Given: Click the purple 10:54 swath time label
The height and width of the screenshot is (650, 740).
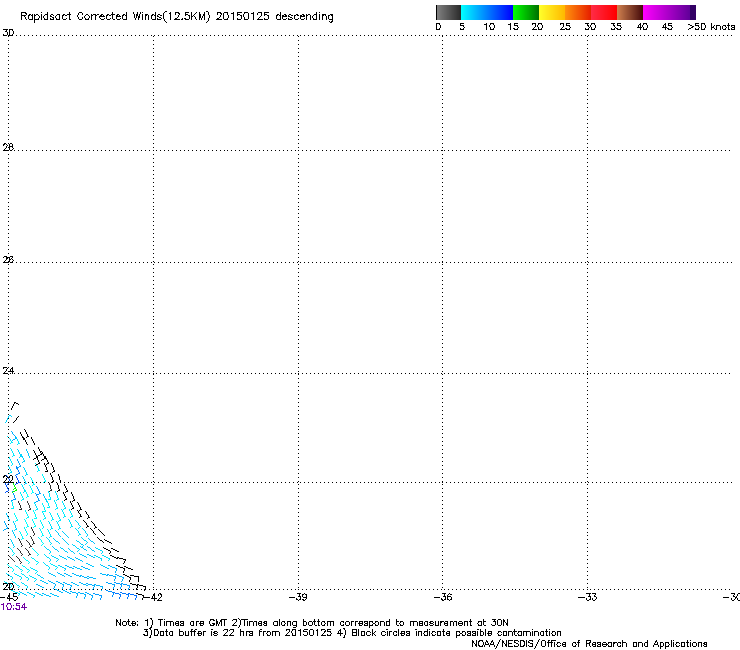Looking at the screenshot, I should [14, 607].
